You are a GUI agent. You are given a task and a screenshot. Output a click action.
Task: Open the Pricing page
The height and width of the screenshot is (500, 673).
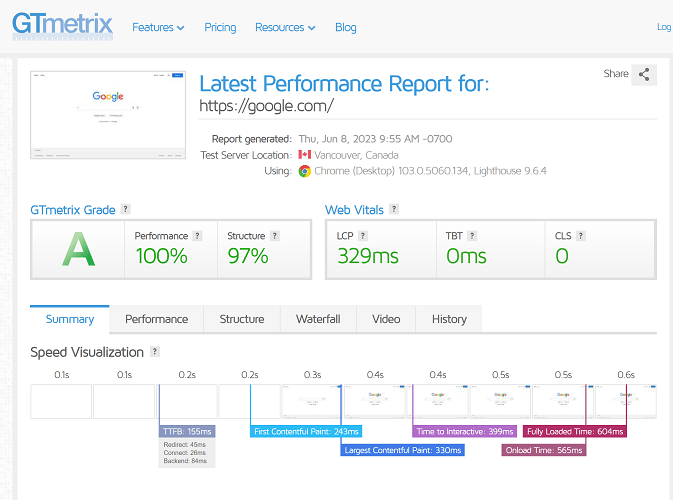point(220,27)
